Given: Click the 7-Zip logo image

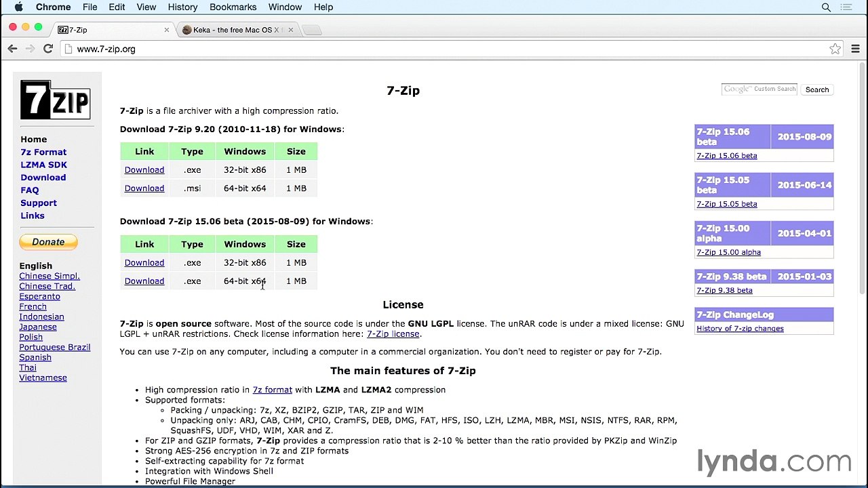Looking at the screenshot, I should 55,100.
